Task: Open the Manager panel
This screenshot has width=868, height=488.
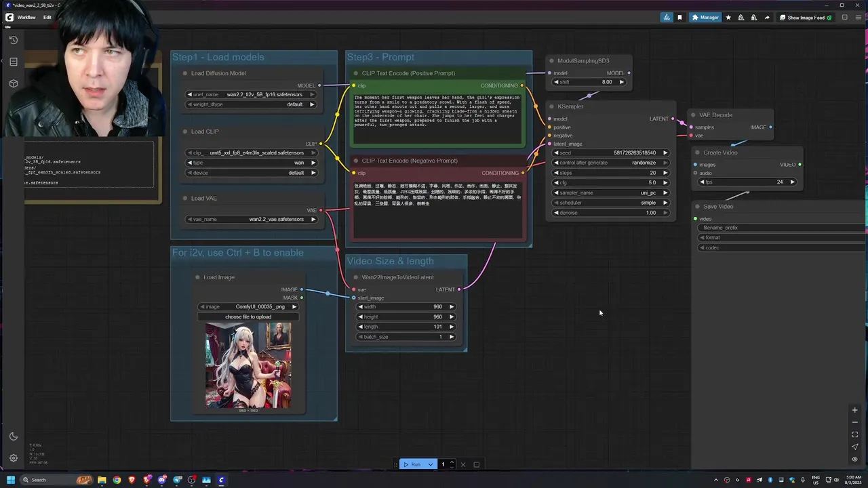Action: point(705,18)
